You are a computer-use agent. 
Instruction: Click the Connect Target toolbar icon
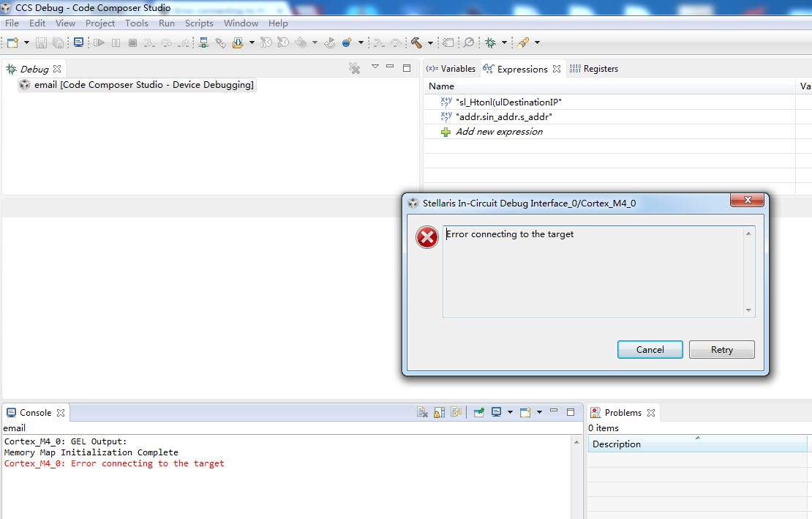pos(204,42)
